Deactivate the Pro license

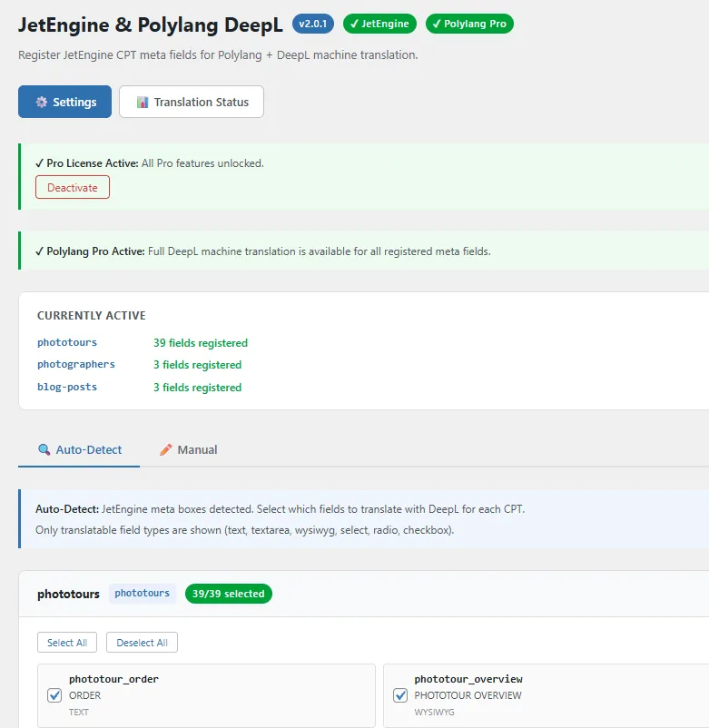[x=73, y=187]
